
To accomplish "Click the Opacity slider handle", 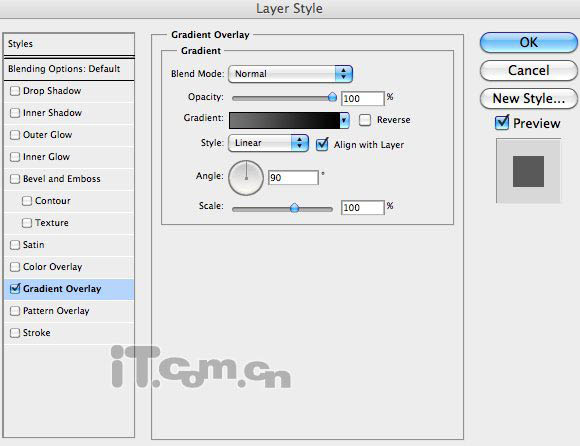I will click(333, 97).
